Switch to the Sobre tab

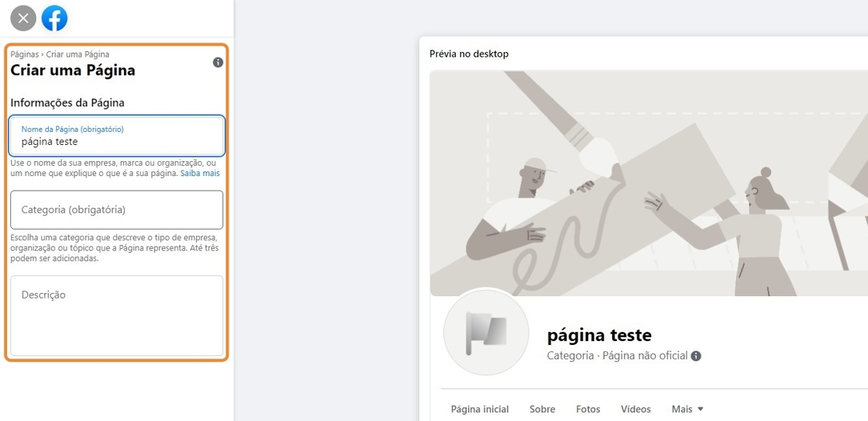(542, 409)
